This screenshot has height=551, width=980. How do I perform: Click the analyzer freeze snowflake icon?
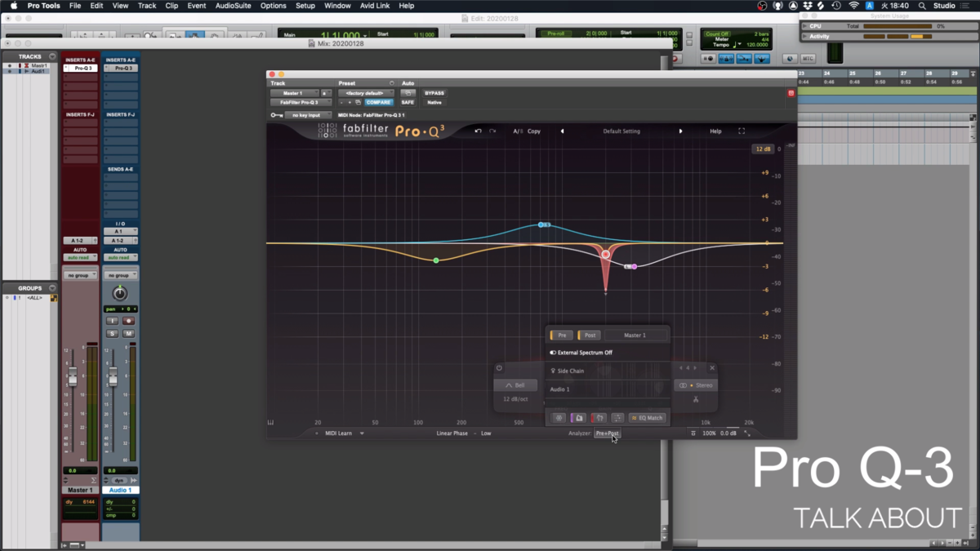pos(559,418)
